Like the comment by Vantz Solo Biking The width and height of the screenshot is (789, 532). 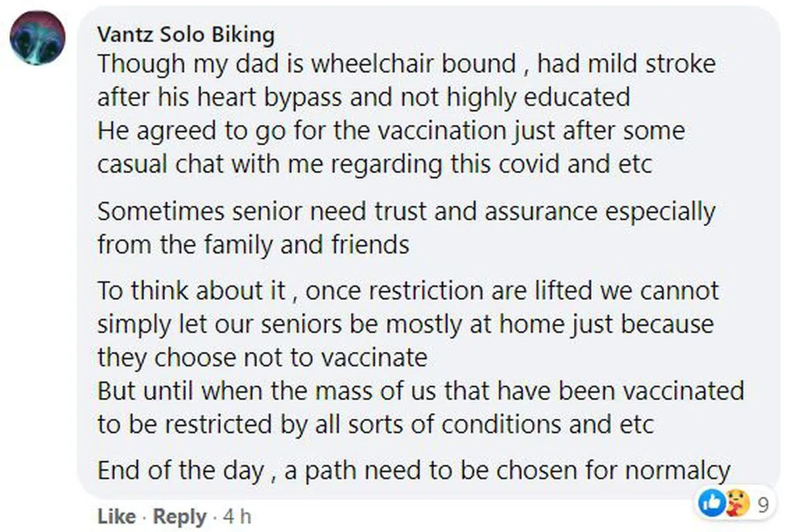point(116,517)
